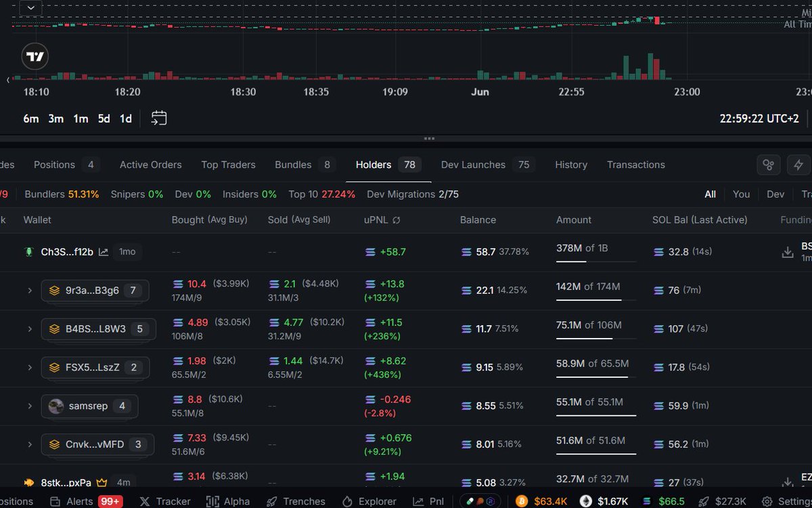Set chart range to 1m
This screenshot has width=812, height=508.
(x=81, y=119)
